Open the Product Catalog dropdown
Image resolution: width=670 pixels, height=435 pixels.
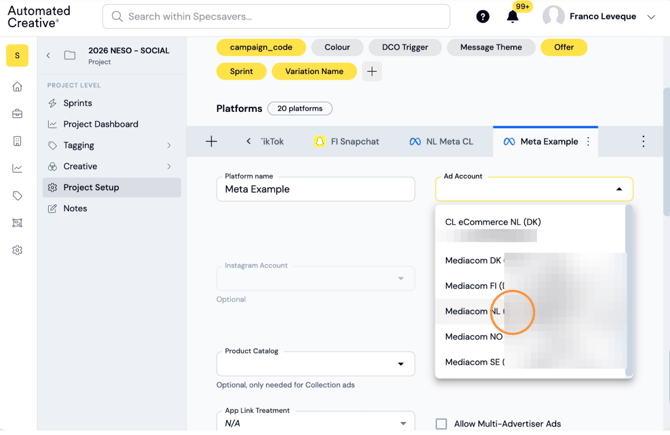point(315,364)
